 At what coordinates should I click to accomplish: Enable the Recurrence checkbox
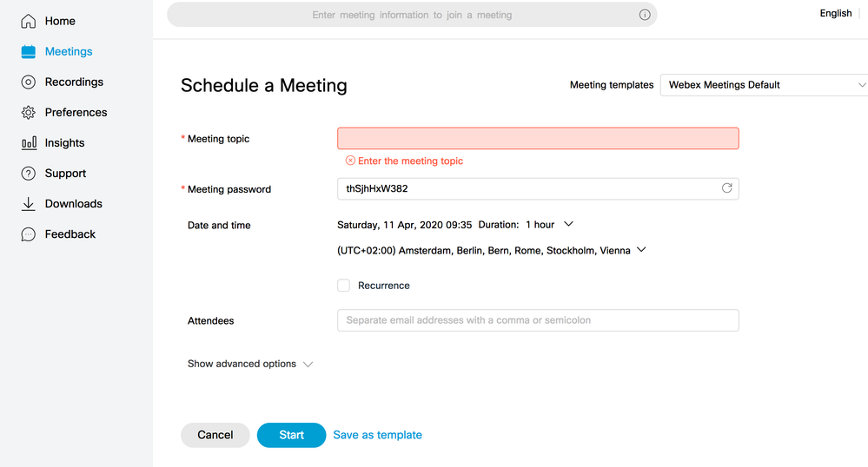(344, 286)
